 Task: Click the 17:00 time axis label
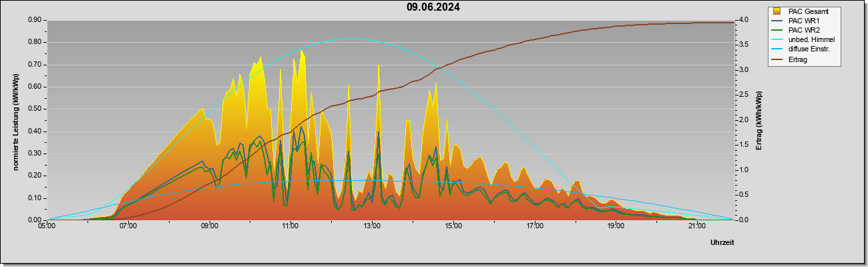(534, 226)
